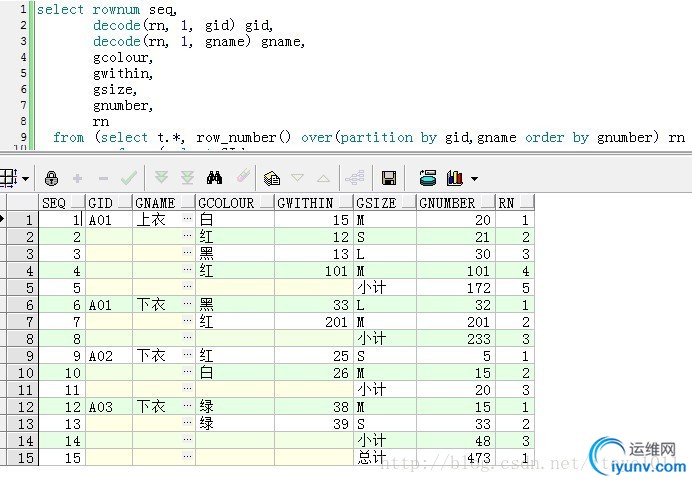Click 'partition' keyword in SQL line 9
Screen dimensions: 692x483
(376, 138)
